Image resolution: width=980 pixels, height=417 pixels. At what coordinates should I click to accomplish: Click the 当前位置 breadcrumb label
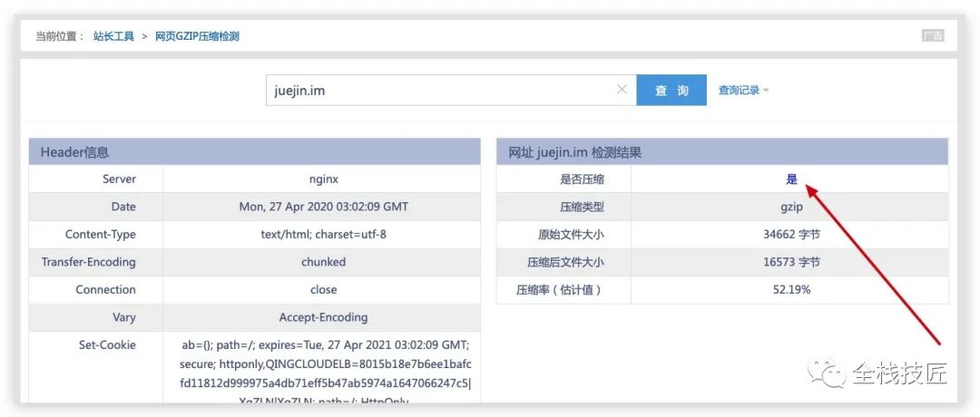(60, 36)
